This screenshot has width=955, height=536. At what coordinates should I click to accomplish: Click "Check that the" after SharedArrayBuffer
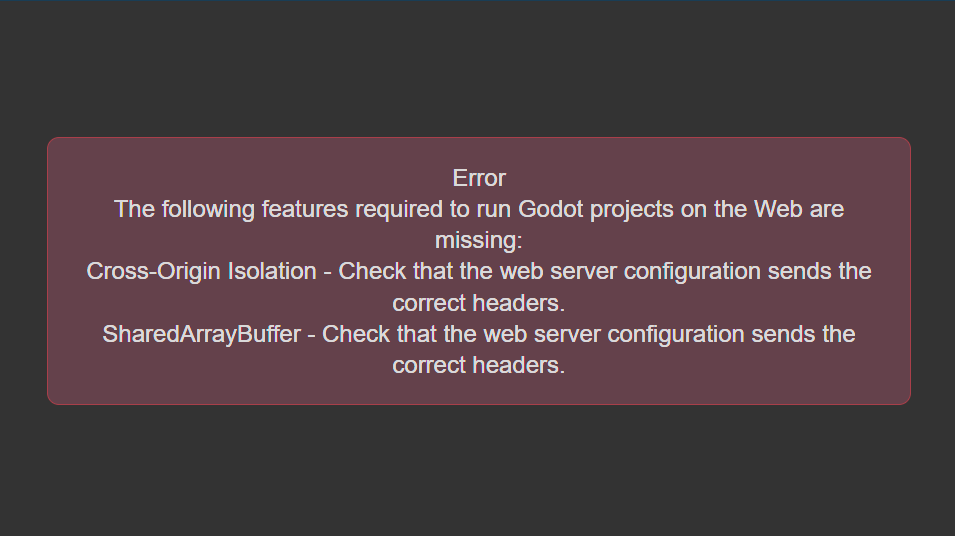click(x=400, y=334)
